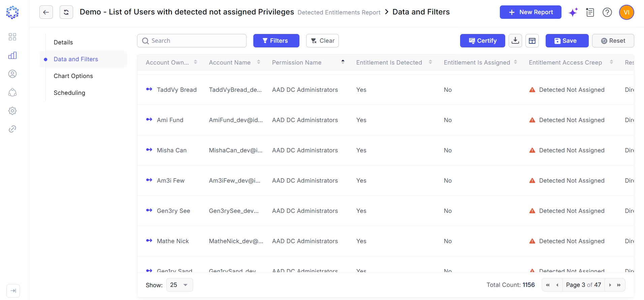Click MishaCan_dev account name cell

click(x=236, y=150)
